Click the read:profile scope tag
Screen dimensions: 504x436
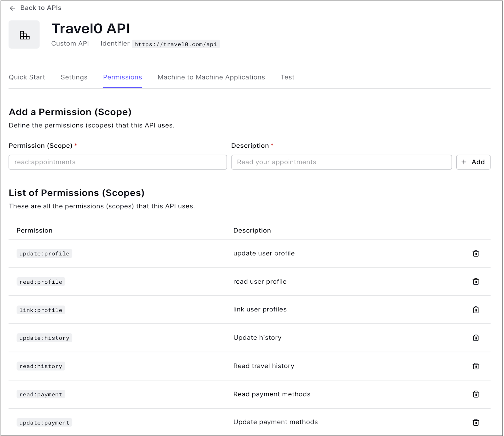(41, 282)
